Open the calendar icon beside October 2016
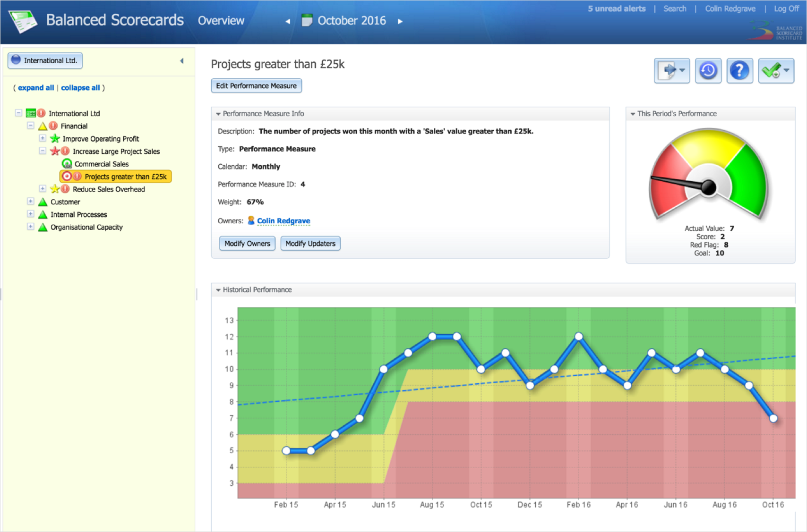The height and width of the screenshot is (532, 807). point(307,20)
